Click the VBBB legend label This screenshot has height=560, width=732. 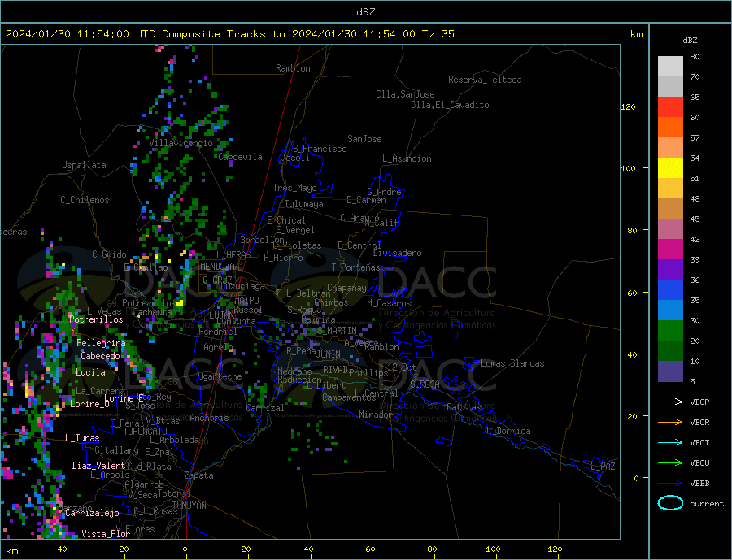click(x=699, y=484)
